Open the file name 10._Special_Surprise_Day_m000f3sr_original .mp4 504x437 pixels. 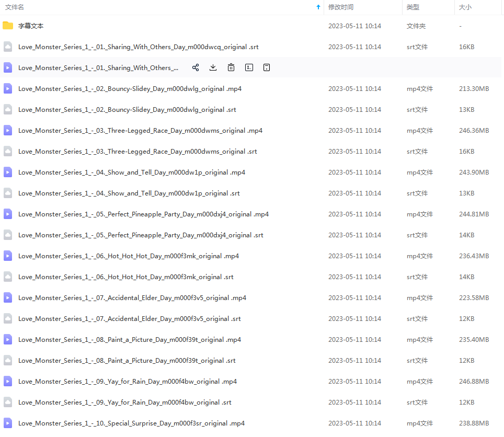(131, 423)
